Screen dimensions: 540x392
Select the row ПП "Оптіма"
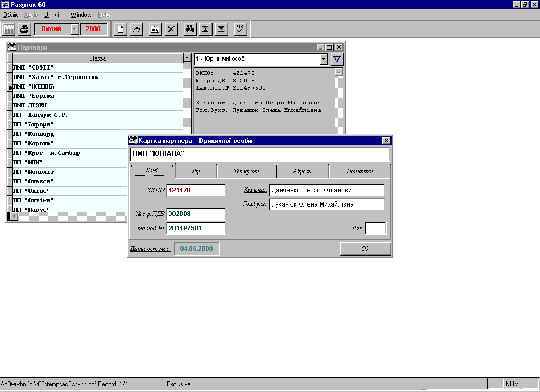point(70,200)
